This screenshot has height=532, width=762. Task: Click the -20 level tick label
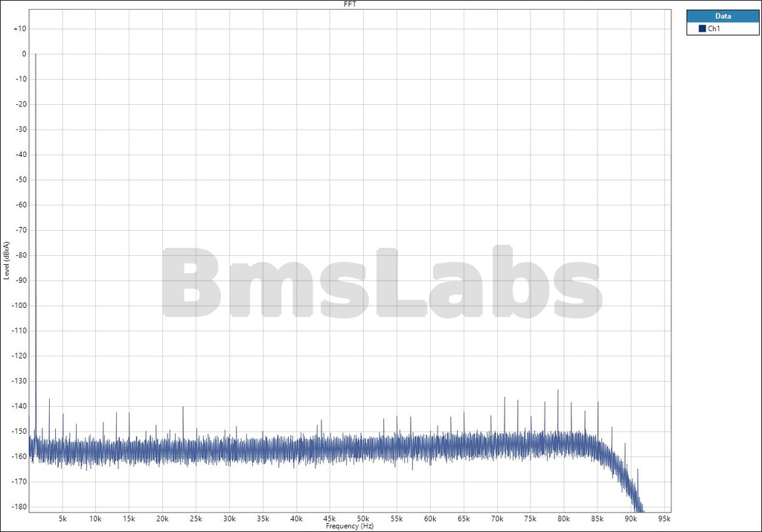(x=21, y=104)
